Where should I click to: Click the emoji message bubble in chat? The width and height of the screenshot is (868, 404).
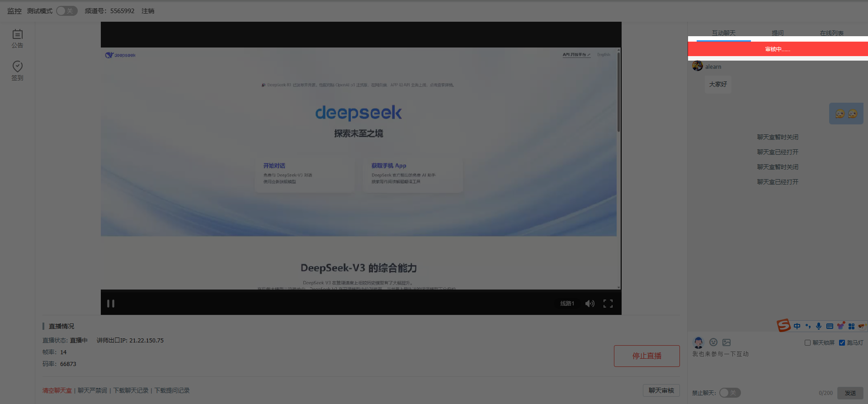(x=846, y=114)
